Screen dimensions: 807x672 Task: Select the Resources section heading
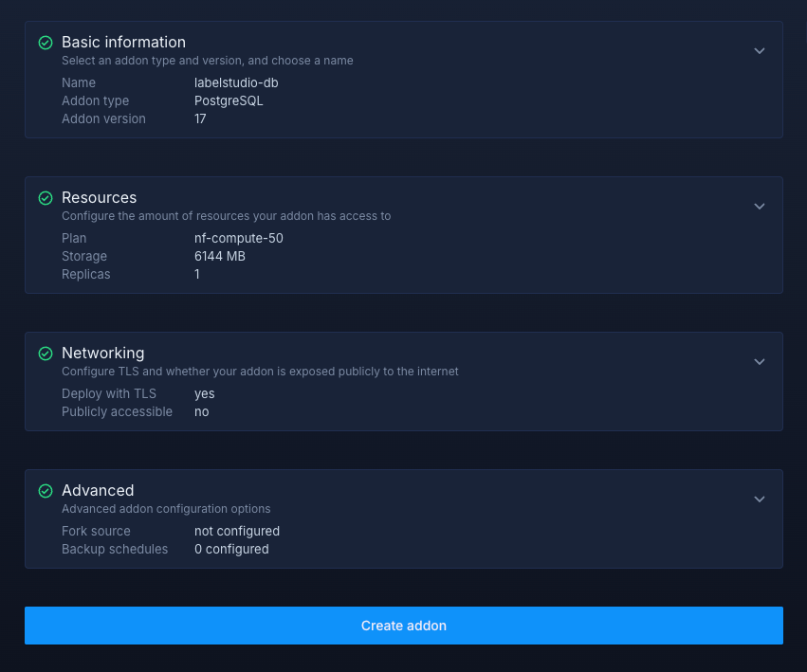99,198
